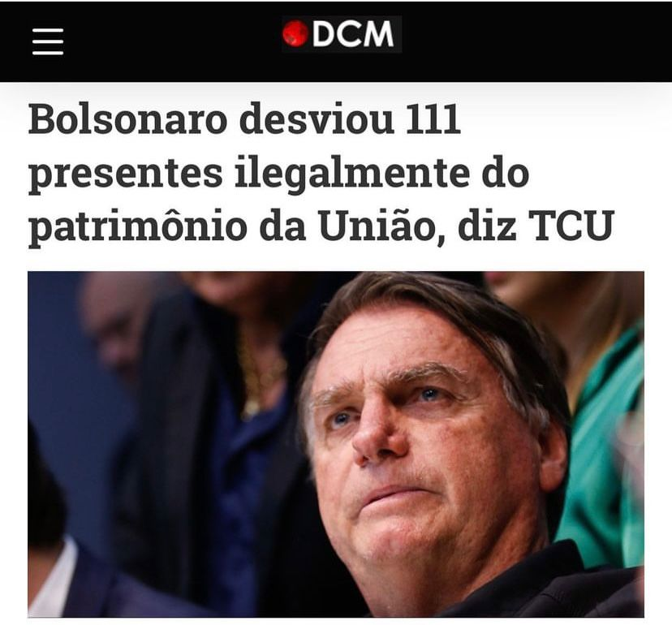Click the red globe in DCM logo
Image resolution: width=672 pixels, height=625 pixels.
(x=295, y=33)
